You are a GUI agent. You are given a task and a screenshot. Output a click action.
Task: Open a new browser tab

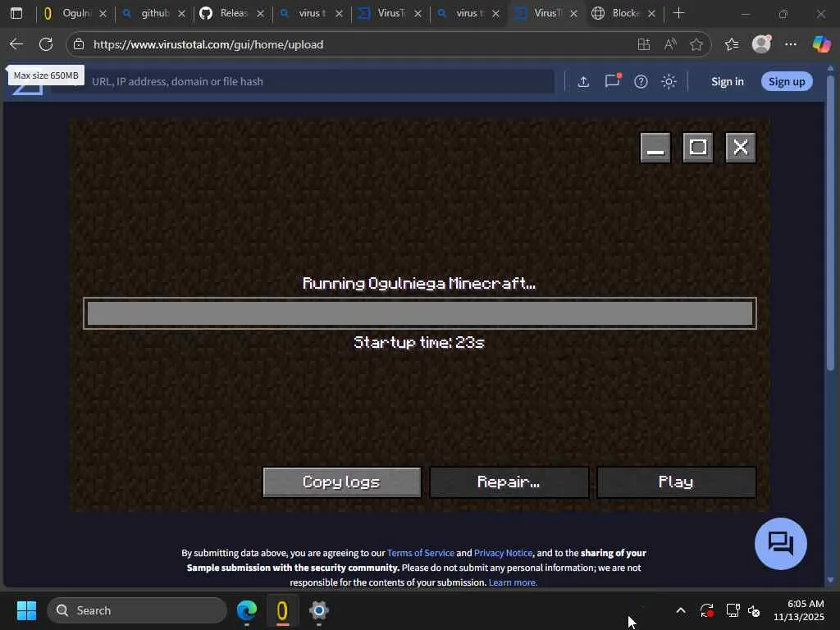[678, 13]
